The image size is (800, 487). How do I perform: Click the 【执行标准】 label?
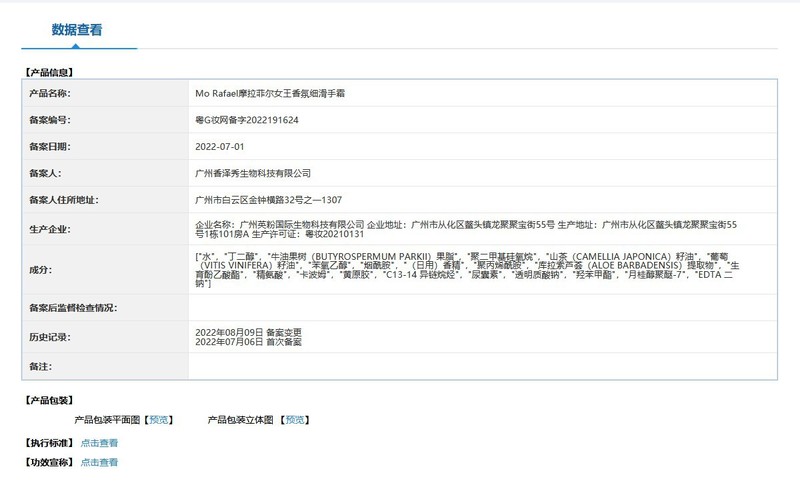tap(49, 443)
